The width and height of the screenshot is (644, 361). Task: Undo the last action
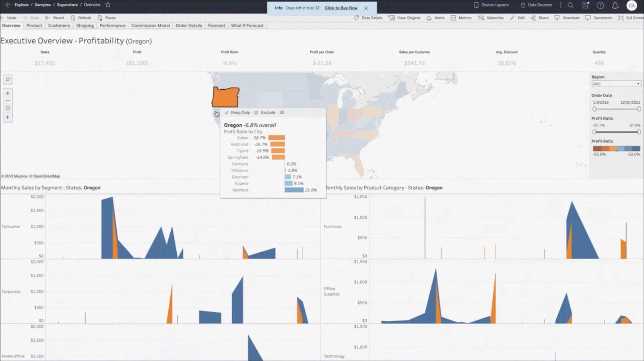pyautogui.click(x=8, y=18)
